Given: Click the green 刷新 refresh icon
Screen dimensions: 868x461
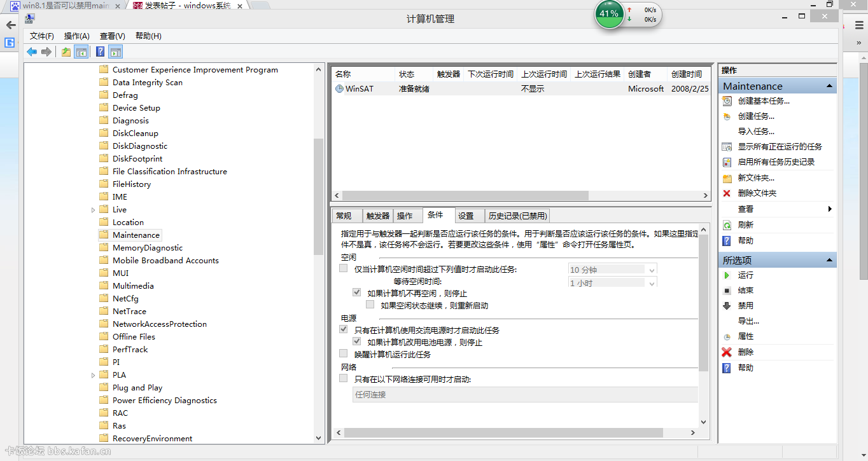Looking at the screenshot, I should [x=727, y=225].
